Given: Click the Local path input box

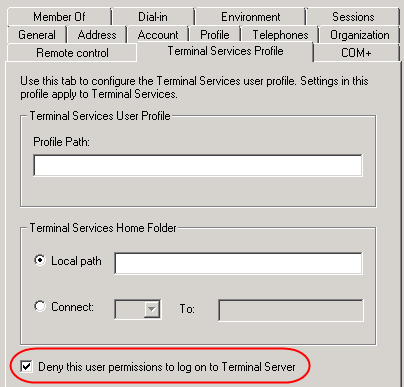Looking at the screenshot, I should [x=238, y=263].
